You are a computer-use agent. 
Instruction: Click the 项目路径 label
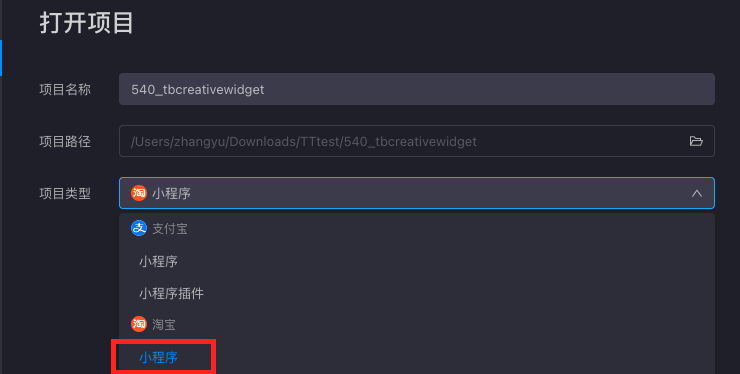coord(65,141)
